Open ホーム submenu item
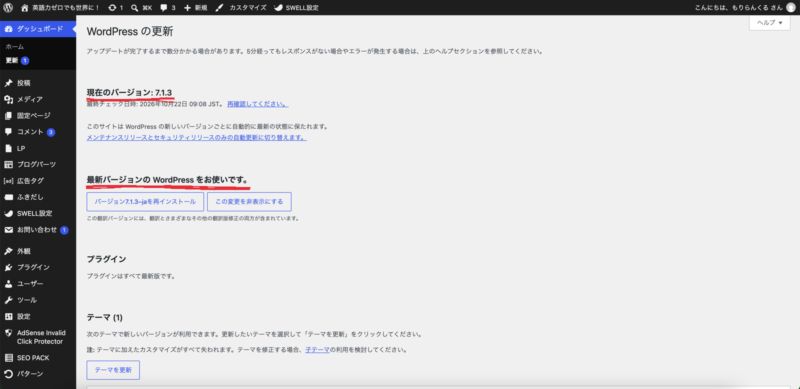The image size is (800, 389). tap(15, 46)
